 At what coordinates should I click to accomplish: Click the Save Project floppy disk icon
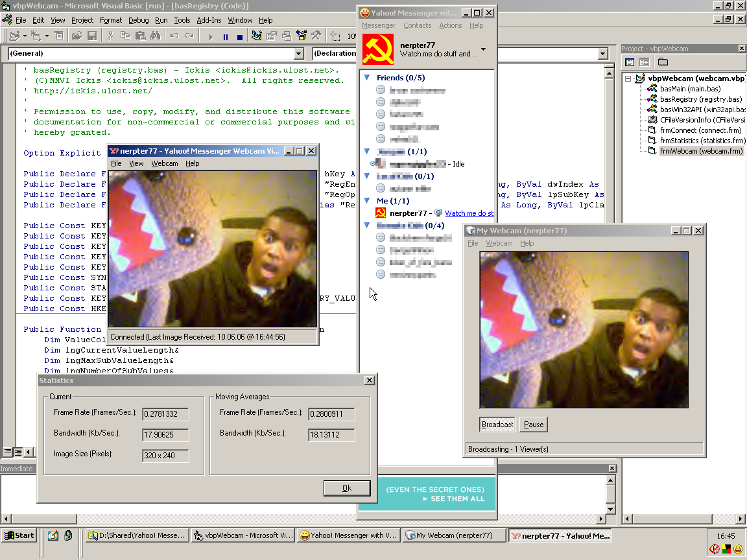(92, 36)
